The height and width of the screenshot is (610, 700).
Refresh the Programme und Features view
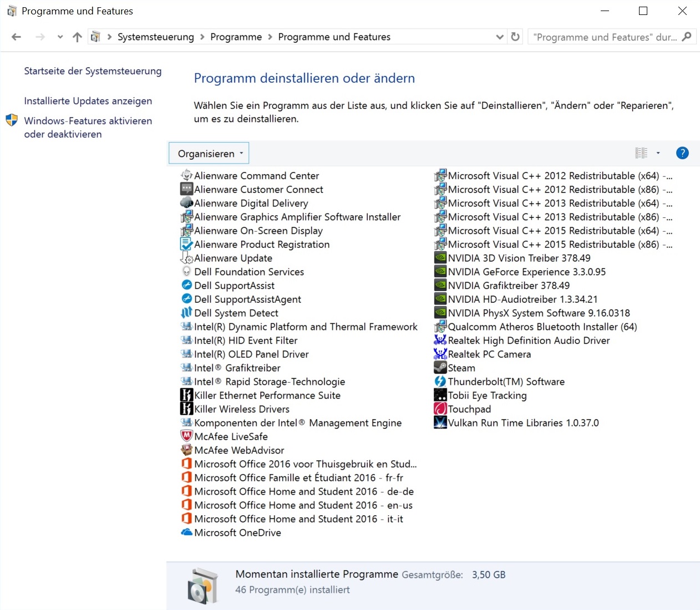(515, 37)
